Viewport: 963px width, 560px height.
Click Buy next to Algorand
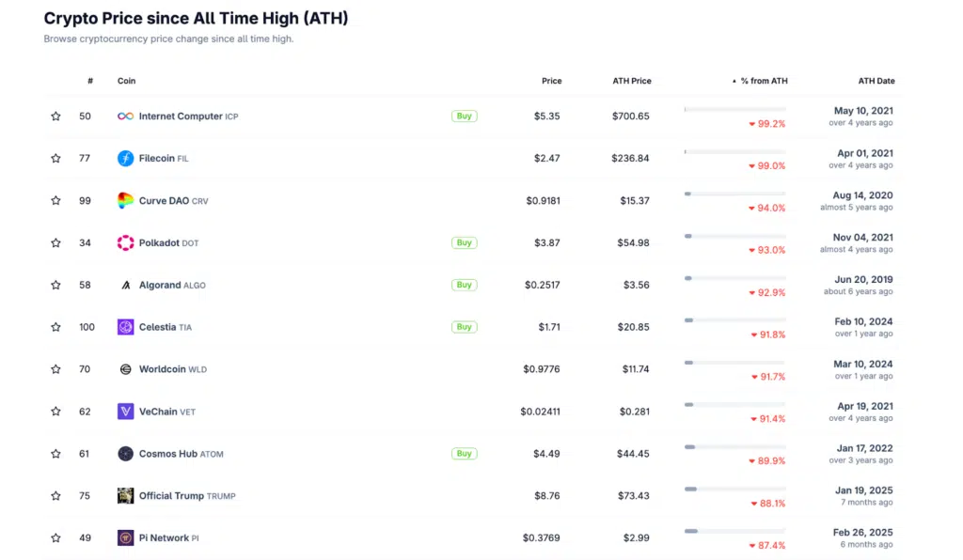(464, 285)
